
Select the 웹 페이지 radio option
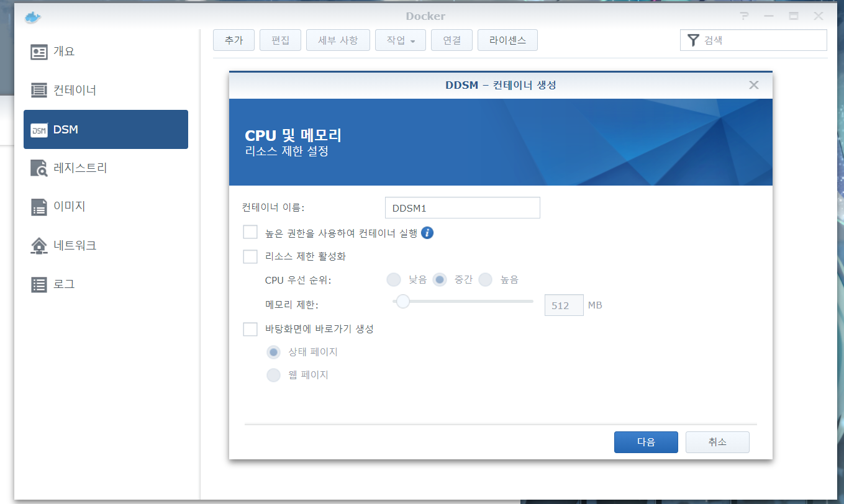point(273,375)
